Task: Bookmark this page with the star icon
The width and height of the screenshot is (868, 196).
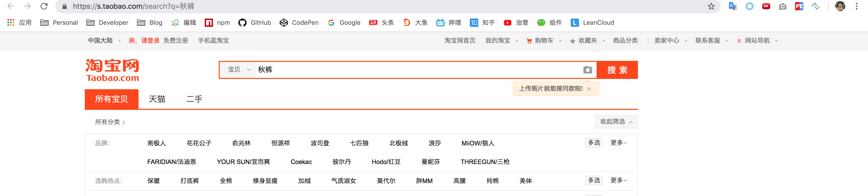Action: click(x=711, y=6)
